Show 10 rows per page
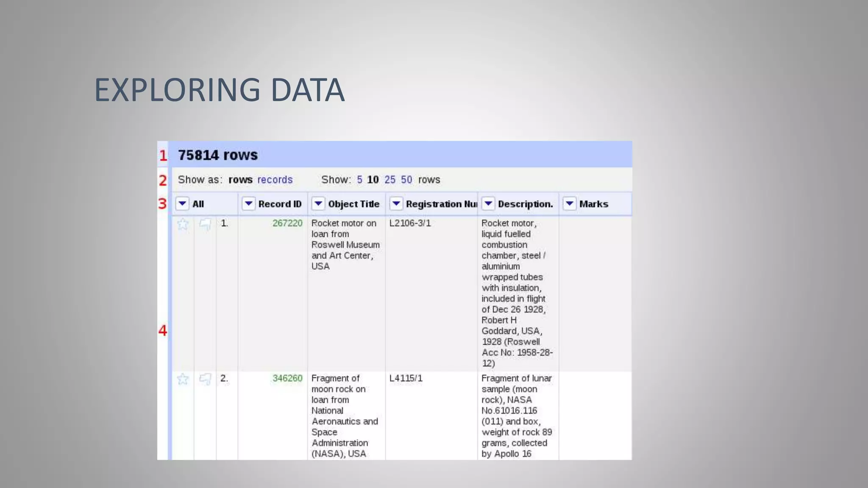The width and height of the screenshot is (868, 488). coord(373,180)
